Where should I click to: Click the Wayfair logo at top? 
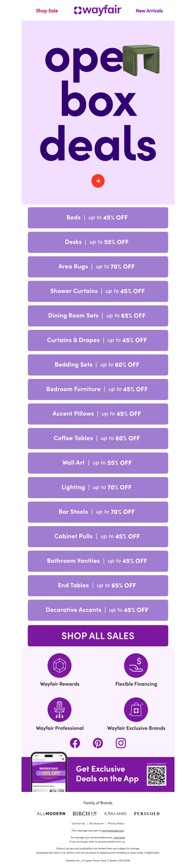[98, 10]
